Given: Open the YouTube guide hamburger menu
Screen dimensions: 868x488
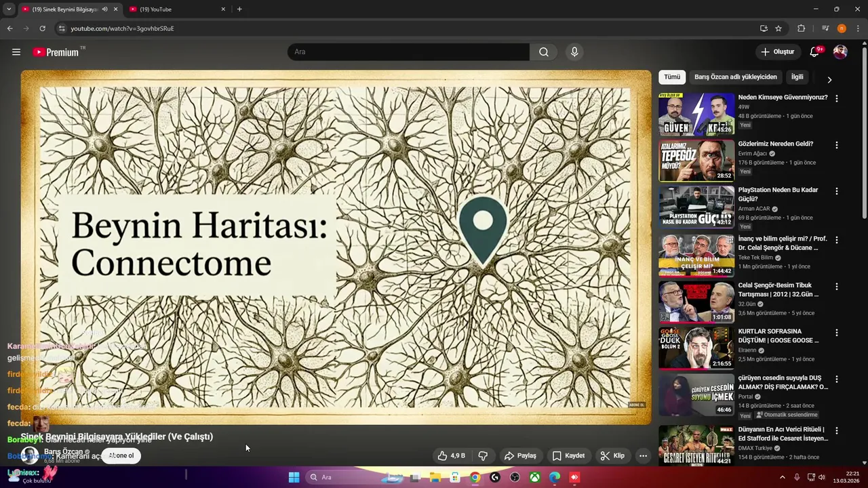Looking at the screenshot, I should (16, 52).
